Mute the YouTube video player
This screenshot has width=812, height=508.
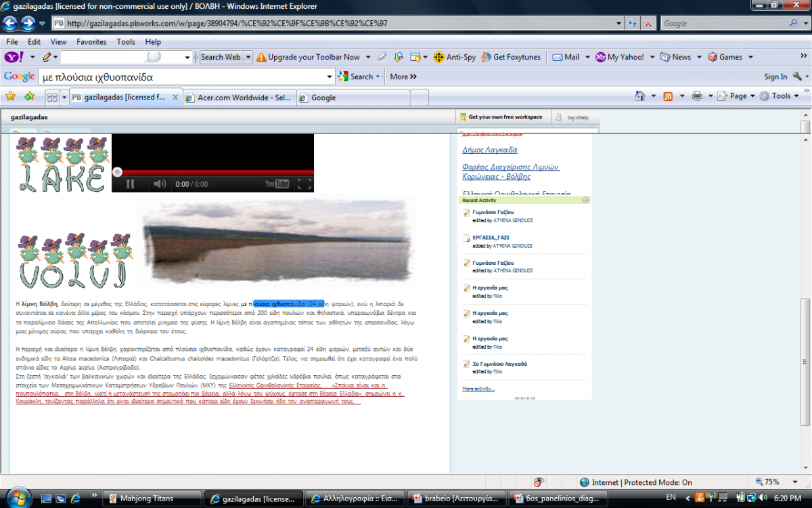160,184
